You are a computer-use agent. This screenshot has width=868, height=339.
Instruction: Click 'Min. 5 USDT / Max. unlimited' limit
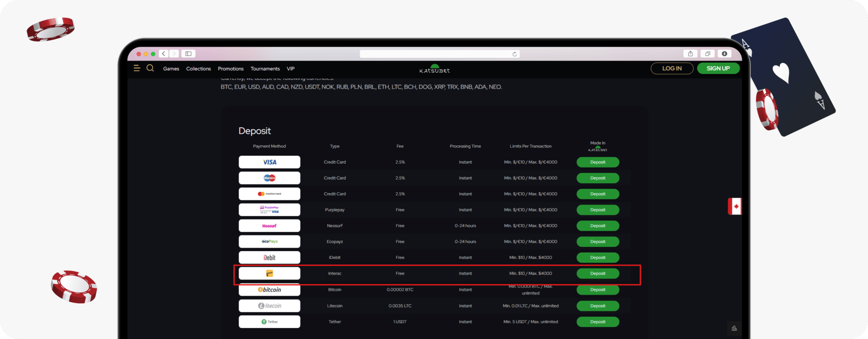pyautogui.click(x=530, y=322)
